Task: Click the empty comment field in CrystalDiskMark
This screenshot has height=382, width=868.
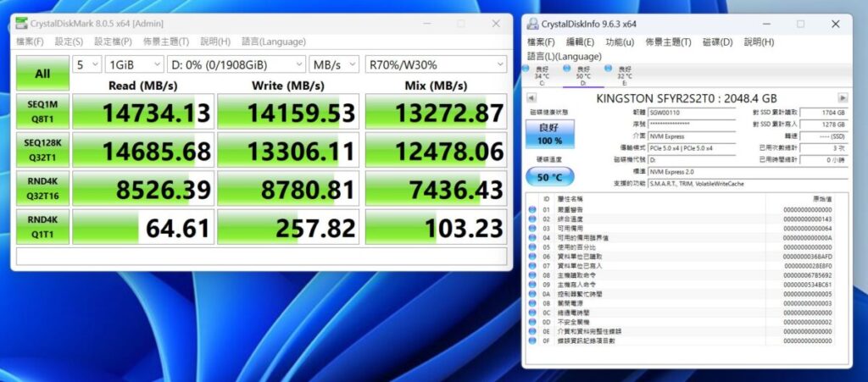Action: coord(261,257)
